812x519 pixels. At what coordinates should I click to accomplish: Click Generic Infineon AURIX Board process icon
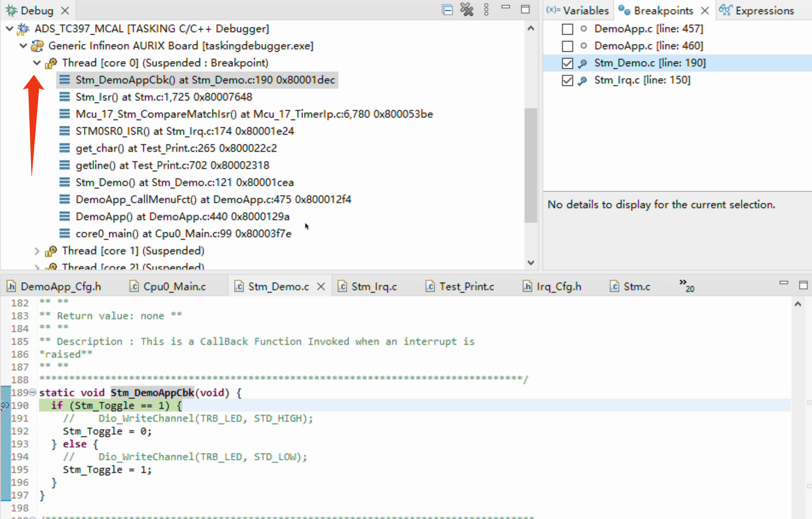(38, 46)
